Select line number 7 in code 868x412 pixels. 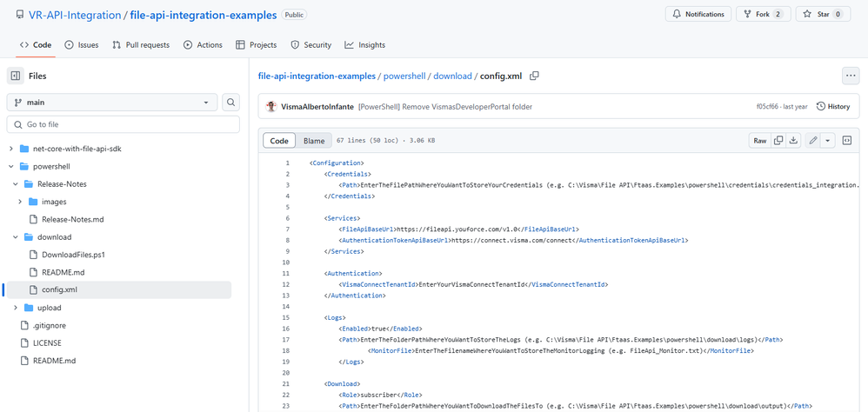(x=287, y=229)
